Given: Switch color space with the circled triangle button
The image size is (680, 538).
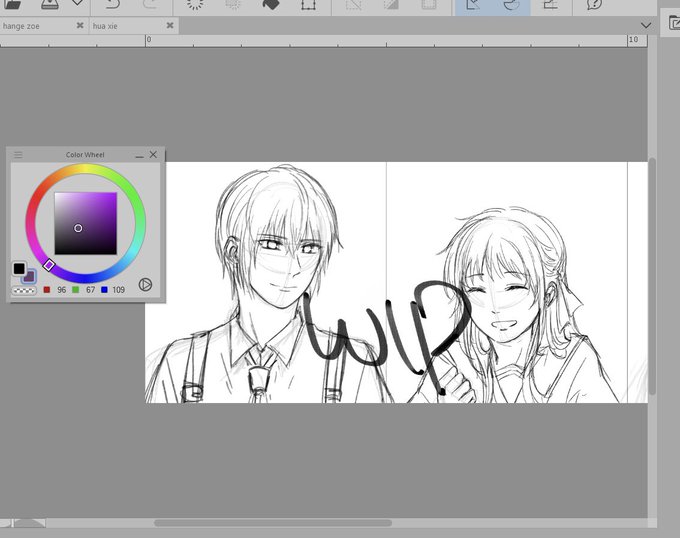Looking at the screenshot, I should pos(145,284).
